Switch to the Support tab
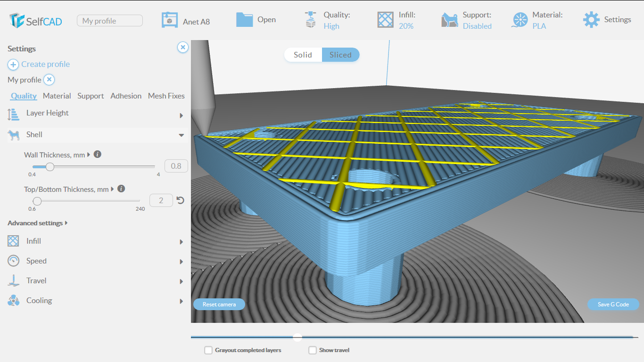This screenshot has width=644, height=362. (x=91, y=96)
